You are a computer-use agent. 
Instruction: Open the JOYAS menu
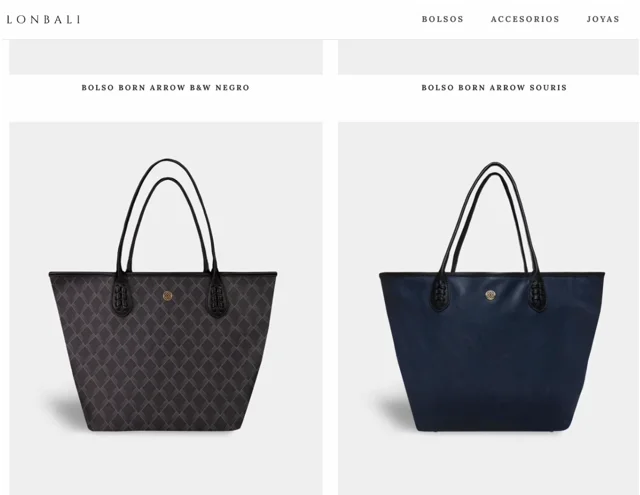click(x=603, y=19)
